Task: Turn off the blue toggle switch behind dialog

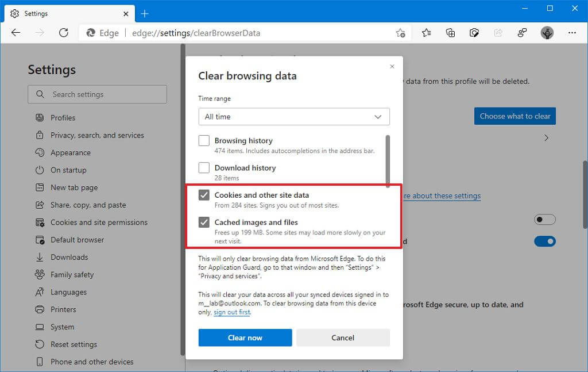Action: [x=544, y=241]
